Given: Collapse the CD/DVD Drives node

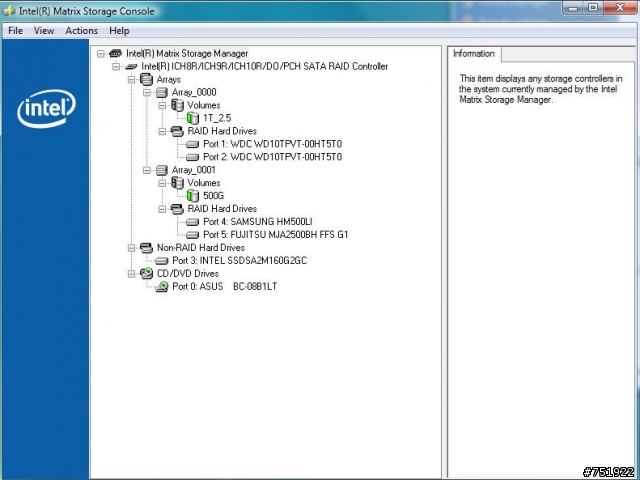Looking at the screenshot, I should coord(131,274).
